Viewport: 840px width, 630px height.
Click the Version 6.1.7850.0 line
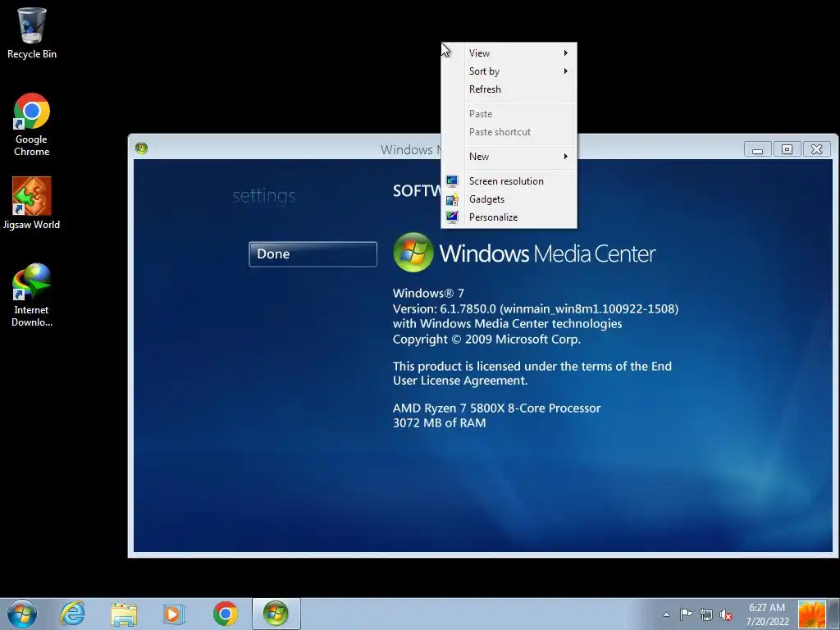point(536,309)
